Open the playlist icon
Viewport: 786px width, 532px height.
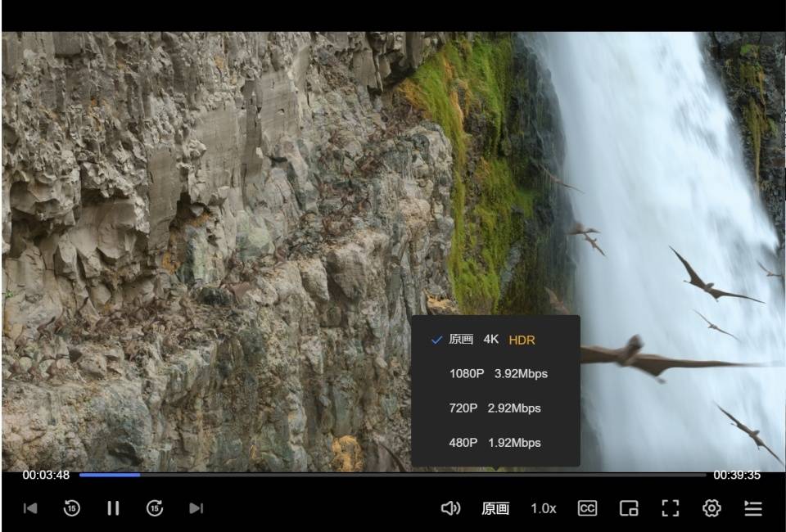(753, 508)
